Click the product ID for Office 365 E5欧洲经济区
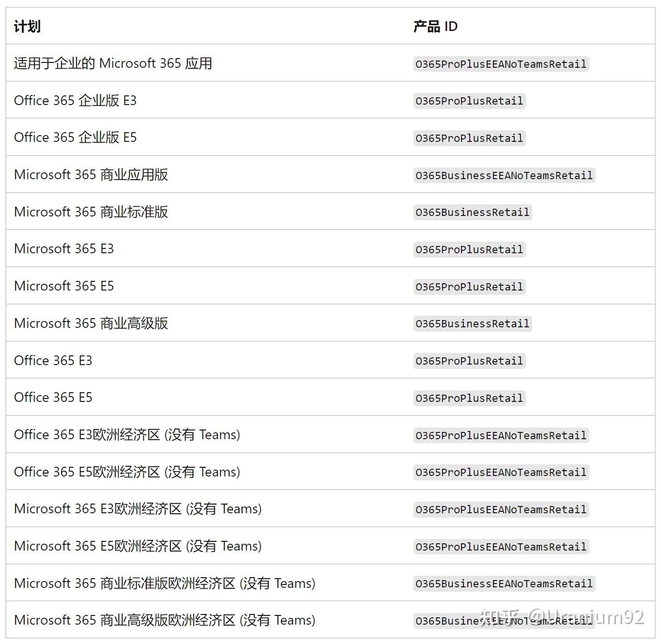Image resolution: width=661 pixels, height=644 pixels. pyautogui.click(x=501, y=472)
